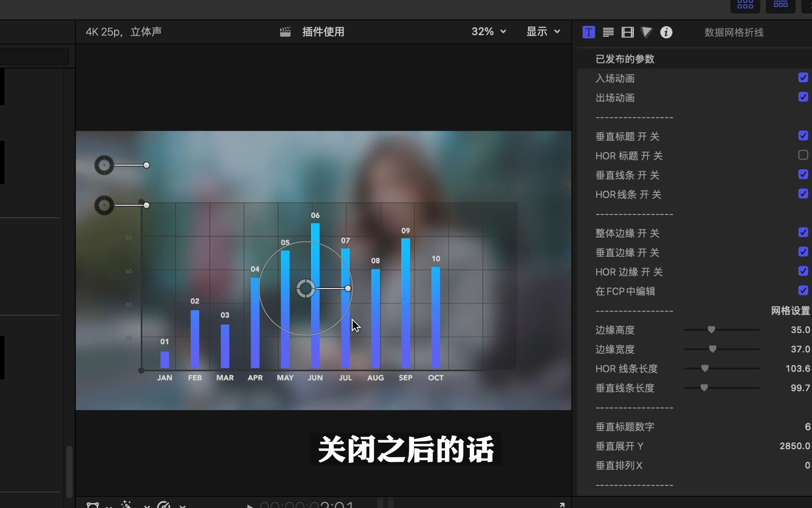The image size is (812, 508).
Task: Toggle the HOR 边缘 开关 checkbox
Action: [803, 271]
